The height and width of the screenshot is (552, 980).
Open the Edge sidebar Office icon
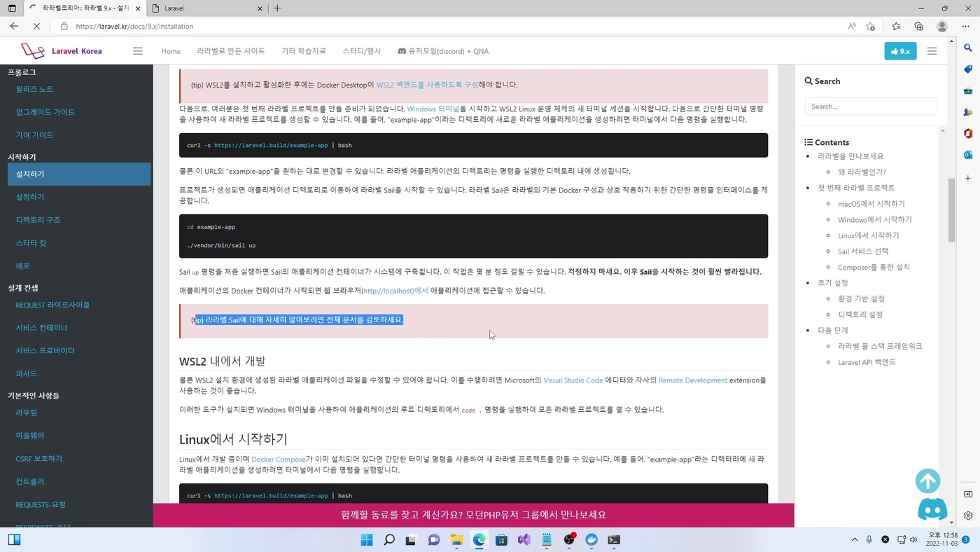tap(968, 134)
